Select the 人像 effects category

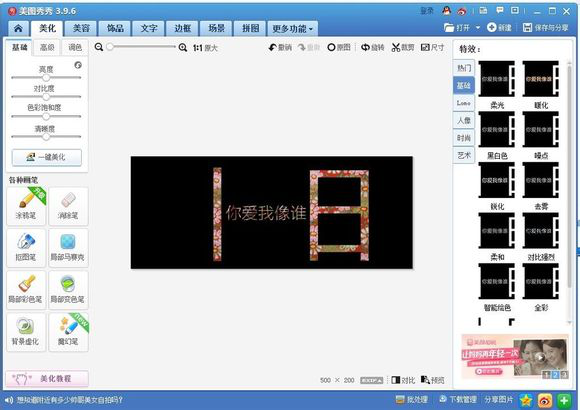coord(464,120)
